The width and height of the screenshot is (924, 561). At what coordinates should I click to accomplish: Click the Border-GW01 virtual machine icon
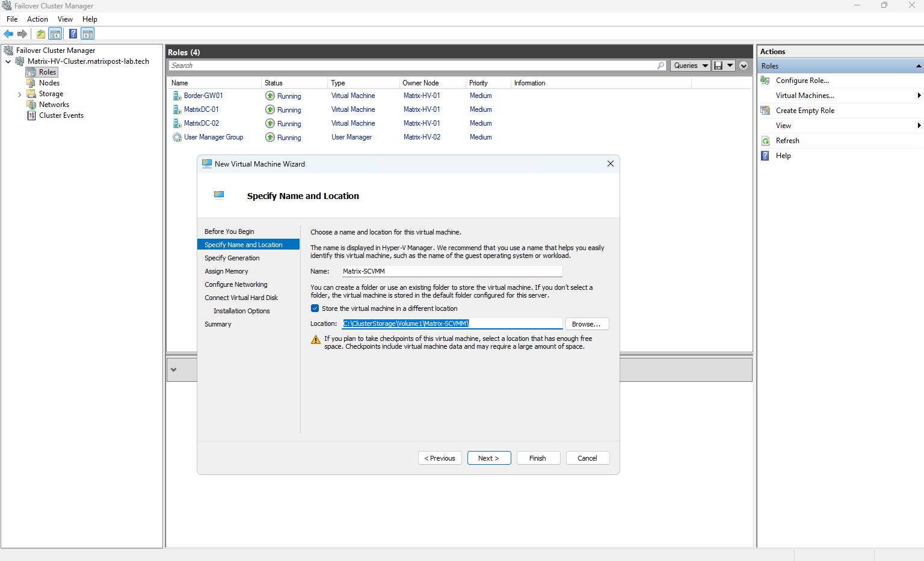point(177,96)
